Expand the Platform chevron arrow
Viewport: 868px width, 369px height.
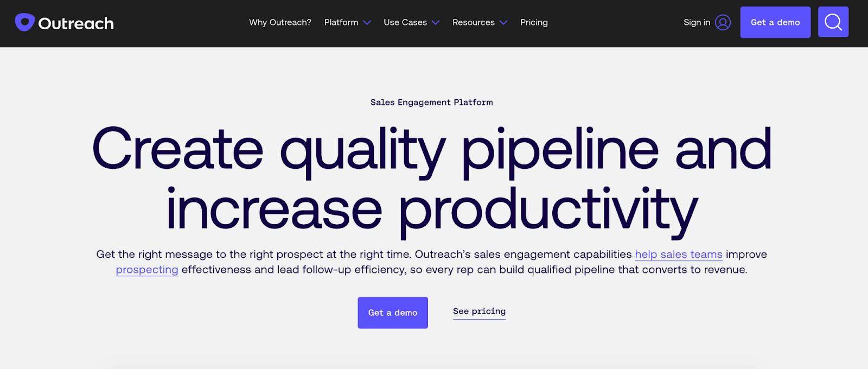tap(367, 23)
